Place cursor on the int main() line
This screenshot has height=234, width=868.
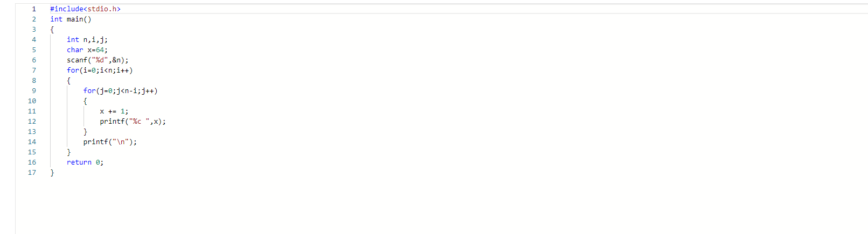[71, 19]
